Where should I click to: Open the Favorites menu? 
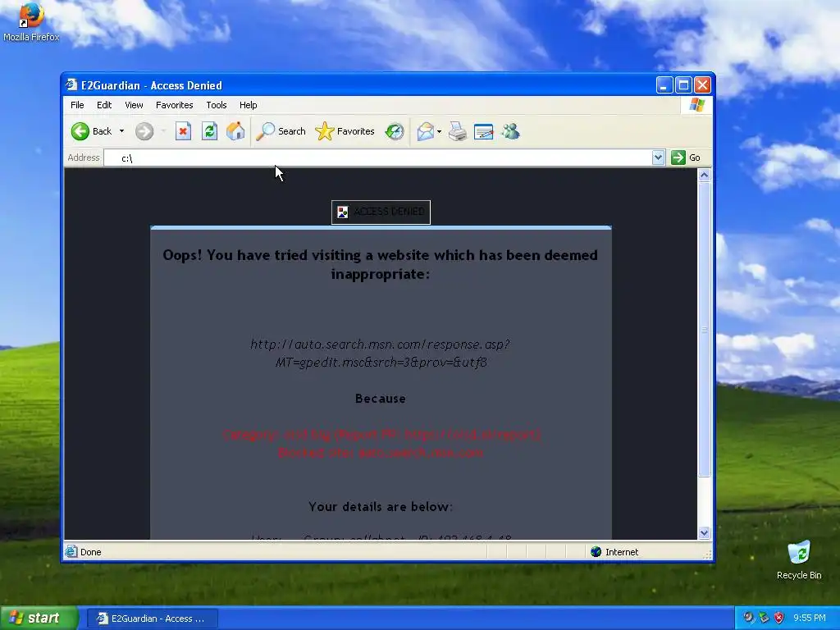click(174, 105)
